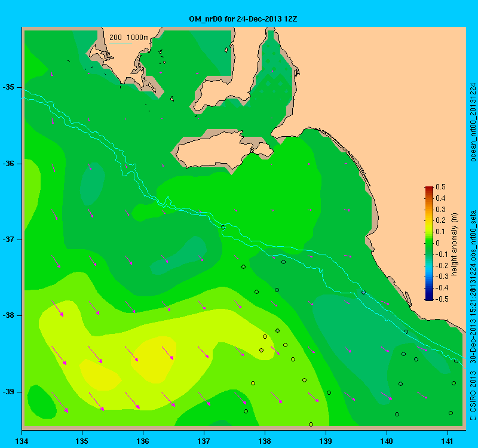Pick the -0.5 colorbar tick label

442,299
